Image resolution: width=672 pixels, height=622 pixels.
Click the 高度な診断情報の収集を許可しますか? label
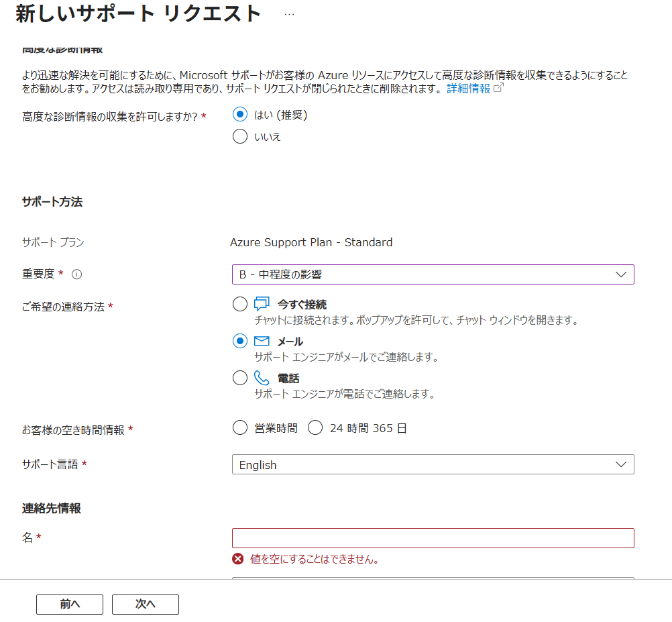click(x=110, y=117)
